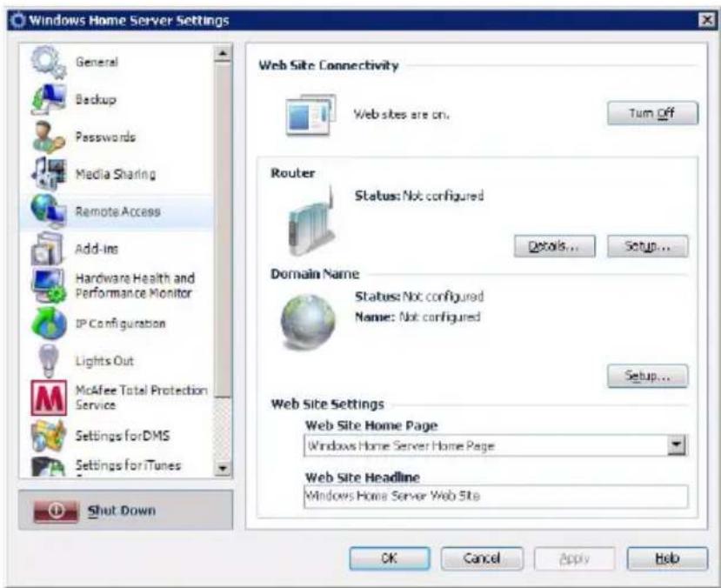Click the Web Site Home Page combo box

pyautogui.click(x=496, y=445)
